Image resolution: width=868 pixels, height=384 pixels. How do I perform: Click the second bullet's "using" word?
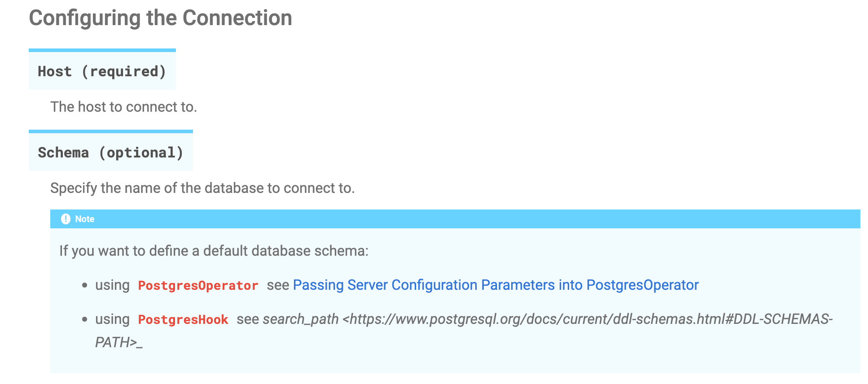[112, 319]
